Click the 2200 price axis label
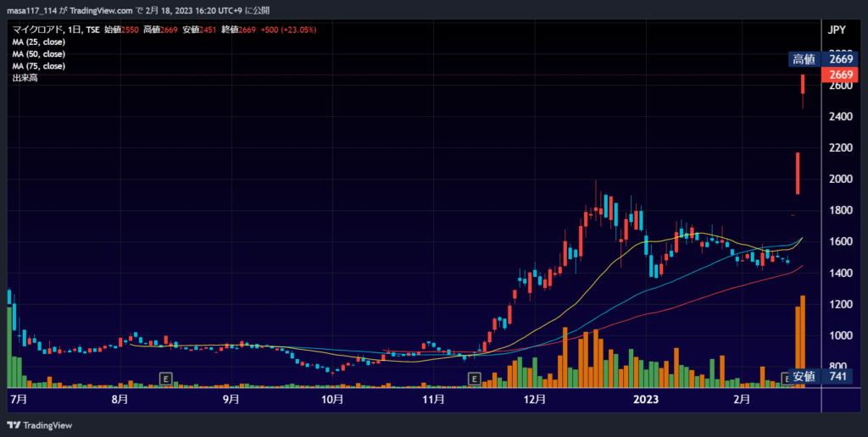 [840, 147]
